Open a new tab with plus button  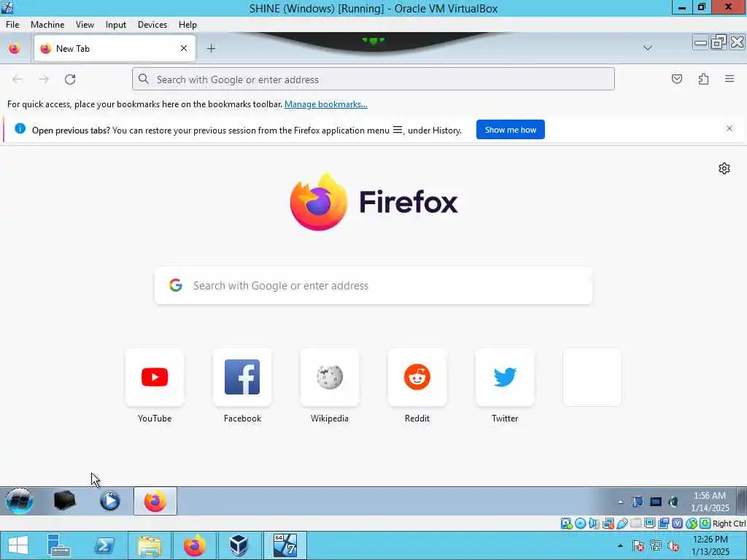coord(211,49)
